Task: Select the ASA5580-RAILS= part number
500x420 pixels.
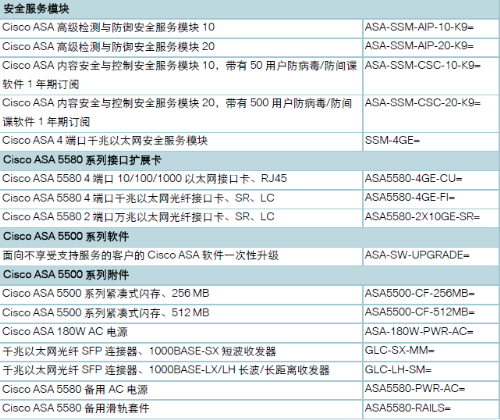Action: coord(407,408)
